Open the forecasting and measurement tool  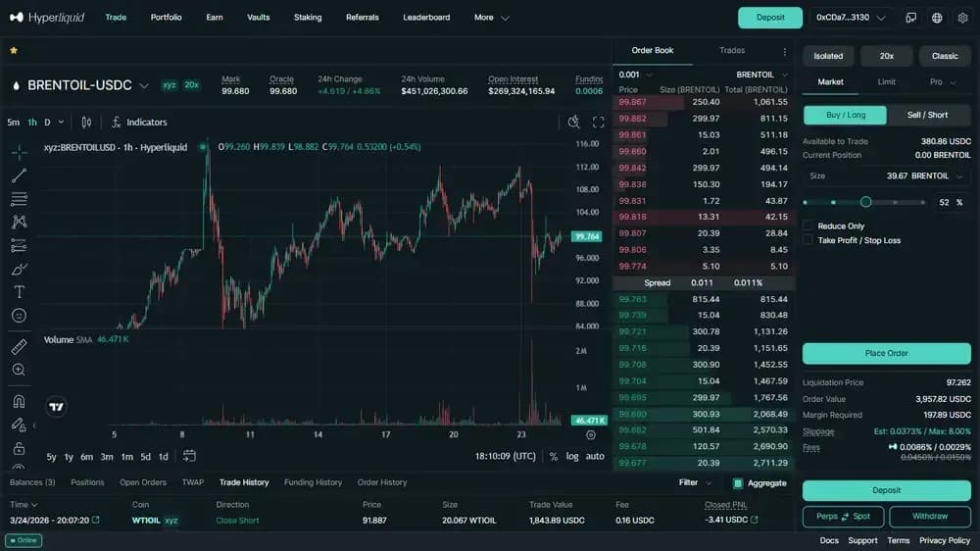[19, 246]
